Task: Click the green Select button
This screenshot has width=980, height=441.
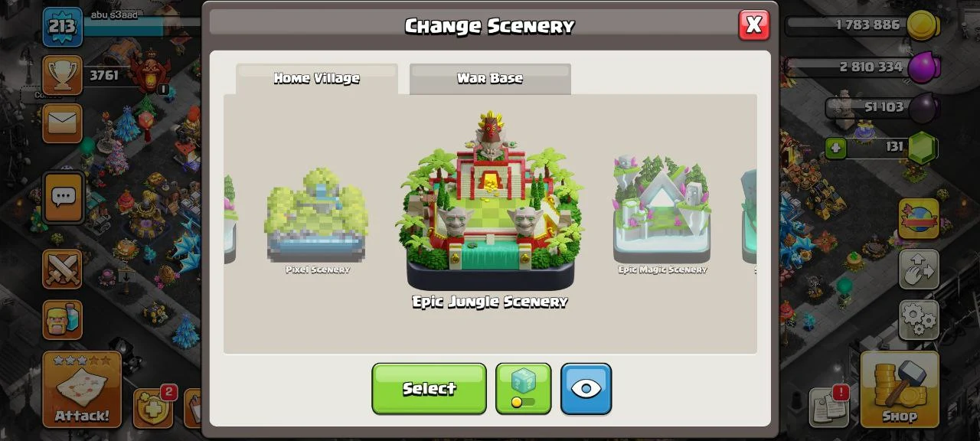Action: 429,389
